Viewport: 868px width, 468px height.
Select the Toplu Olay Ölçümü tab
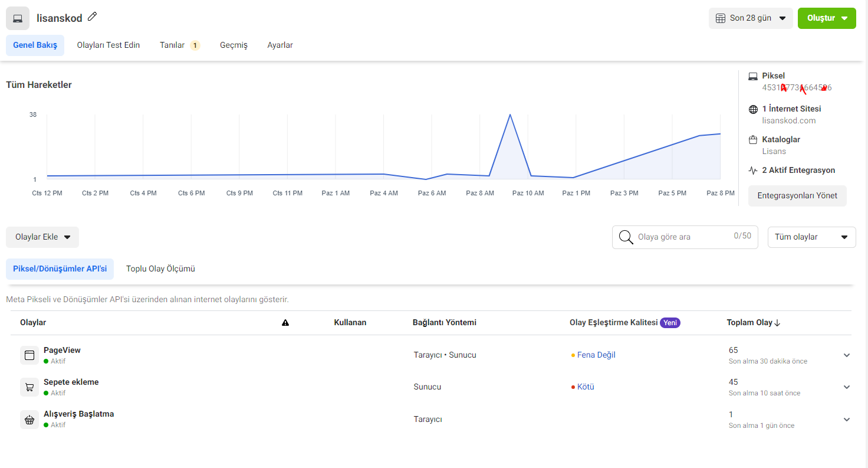pos(160,269)
